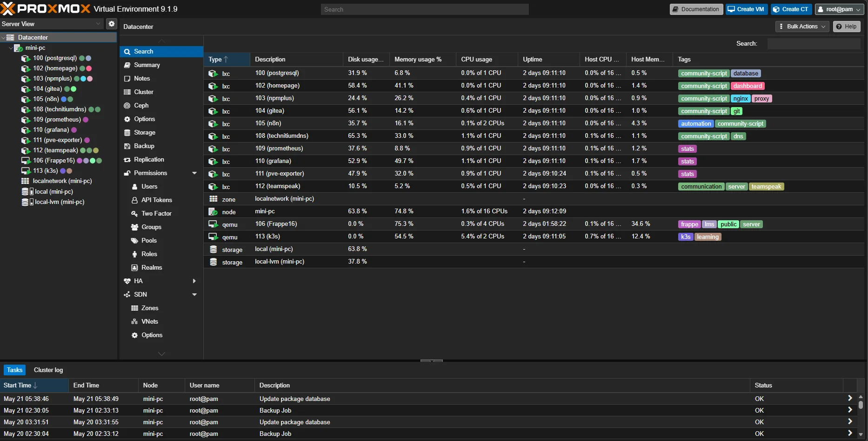Expand details arrow for May 21 Backup Job
Image resolution: width=868 pixels, height=441 pixels.
[x=850, y=410]
